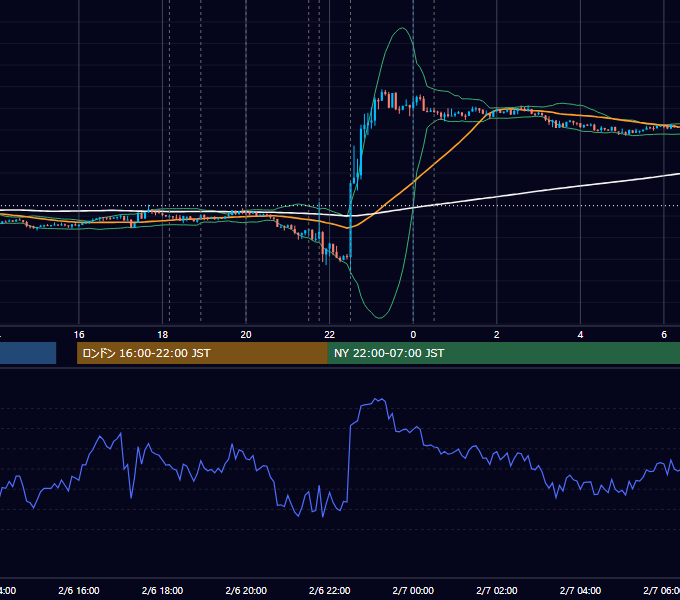Click the 2/6 20:00 date label
The height and width of the screenshot is (600, 680).
point(246,590)
